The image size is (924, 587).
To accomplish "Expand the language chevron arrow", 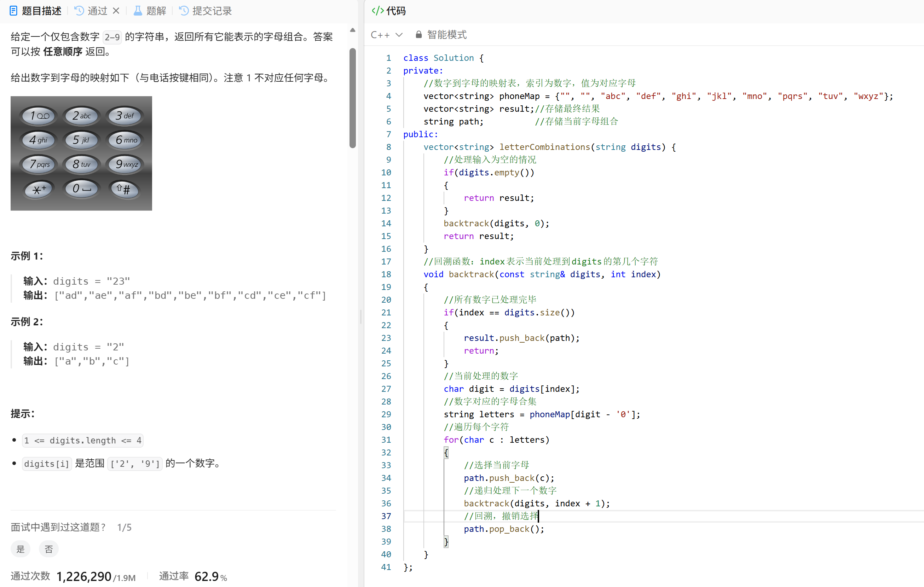I will 399,35.
